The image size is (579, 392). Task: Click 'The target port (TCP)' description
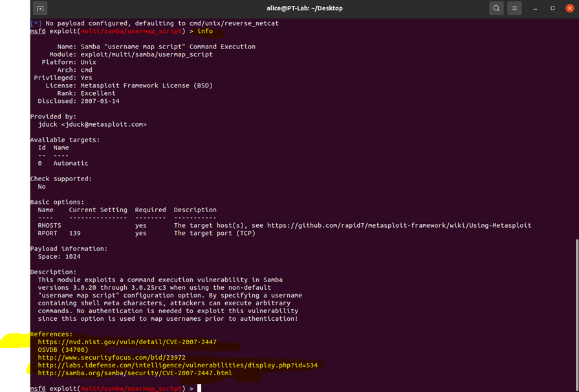(215, 233)
